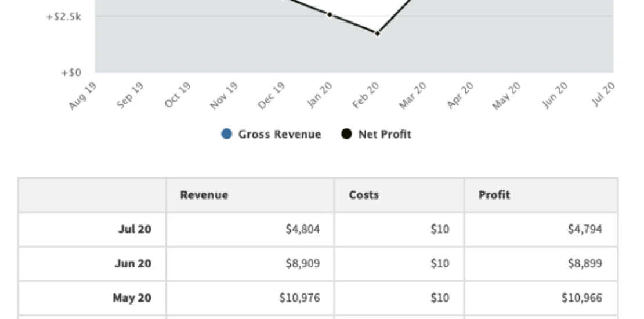This screenshot has width=644, height=319.
Task: Click the $8,899 profit cell
Action: pyautogui.click(x=585, y=263)
